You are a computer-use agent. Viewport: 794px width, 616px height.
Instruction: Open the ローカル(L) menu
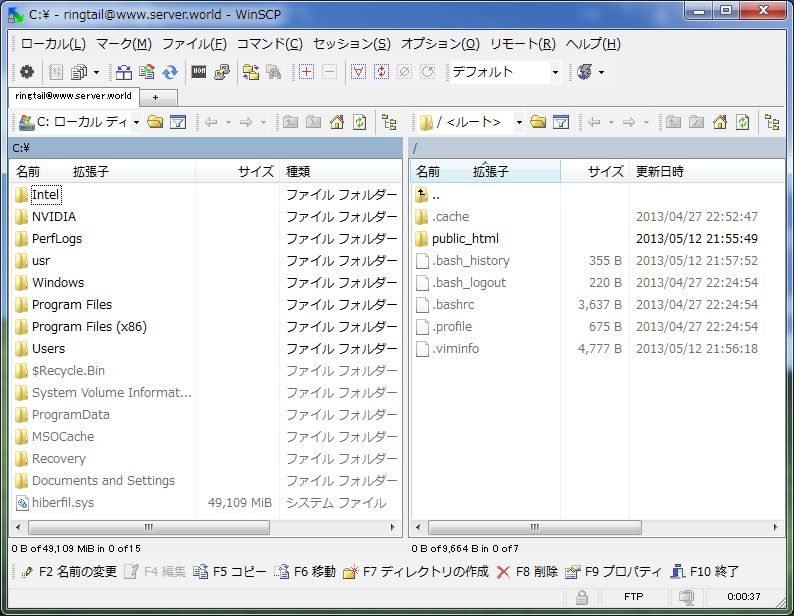(53, 44)
